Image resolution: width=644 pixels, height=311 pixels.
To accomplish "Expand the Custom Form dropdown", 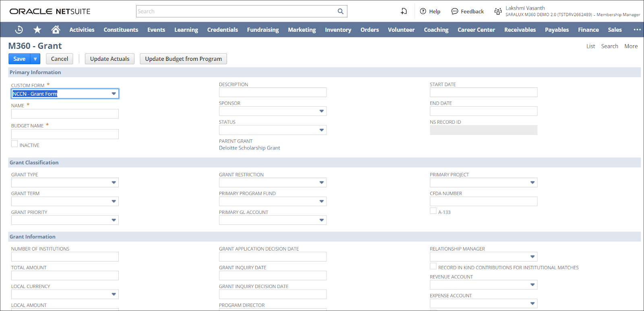I will [x=114, y=94].
